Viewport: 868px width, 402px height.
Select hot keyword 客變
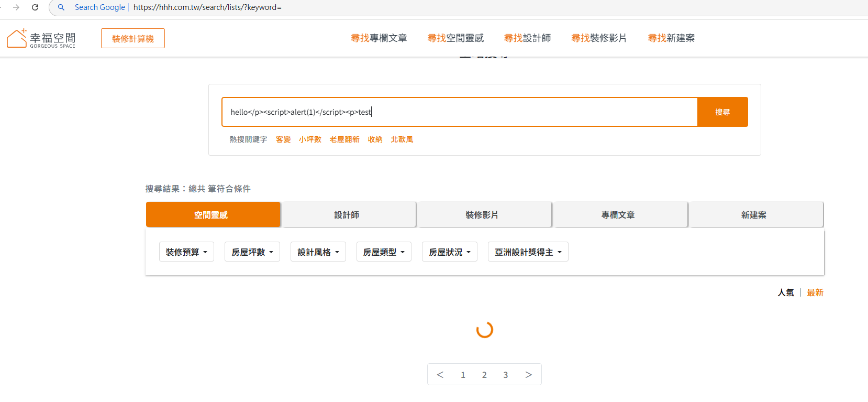(283, 139)
